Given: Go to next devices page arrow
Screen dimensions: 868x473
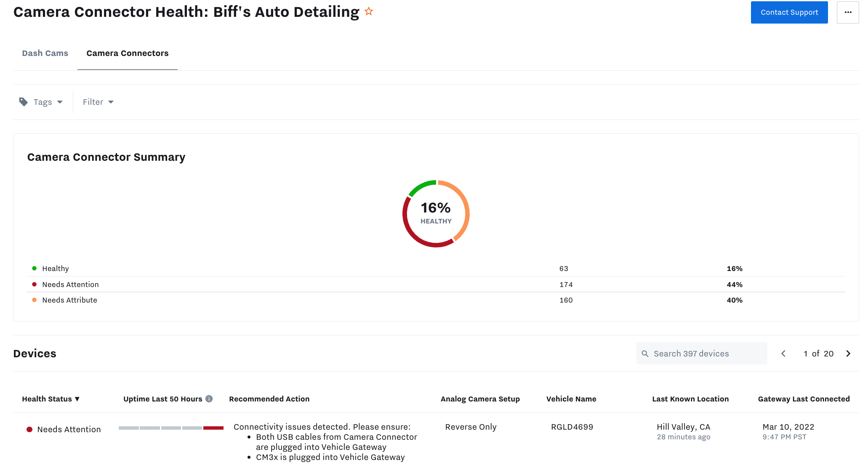Looking at the screenshot, I should tap(848, 354).
